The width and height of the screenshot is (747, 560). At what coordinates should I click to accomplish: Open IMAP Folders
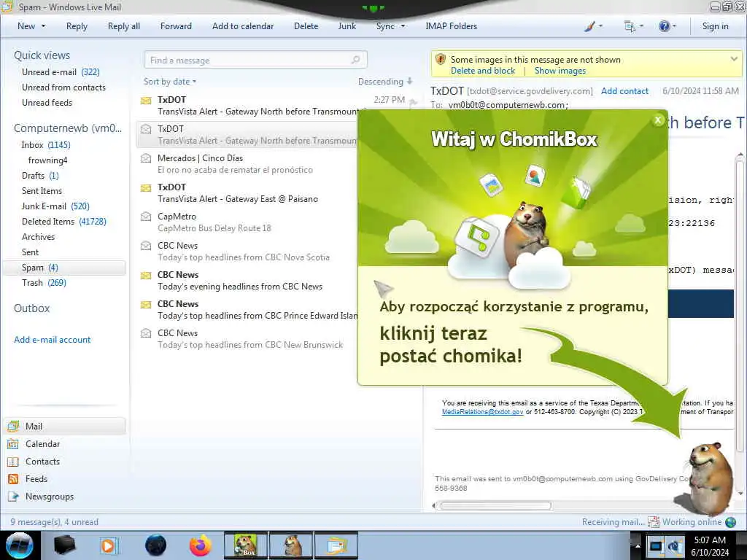tap(451, 26)
